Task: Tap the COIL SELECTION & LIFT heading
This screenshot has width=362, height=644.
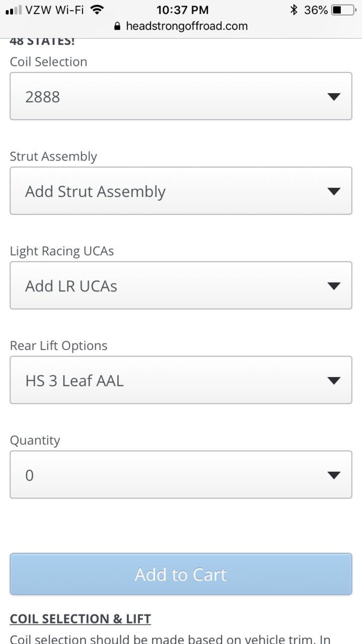Action: pyautogui.click(x=81, y=619)
